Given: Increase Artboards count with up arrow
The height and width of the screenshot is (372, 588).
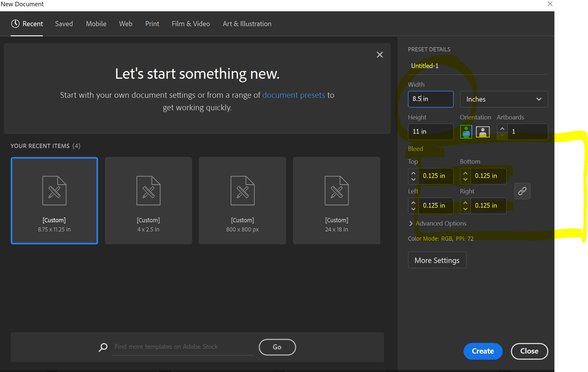Looking at the screenshot, I should click(502, 129).
